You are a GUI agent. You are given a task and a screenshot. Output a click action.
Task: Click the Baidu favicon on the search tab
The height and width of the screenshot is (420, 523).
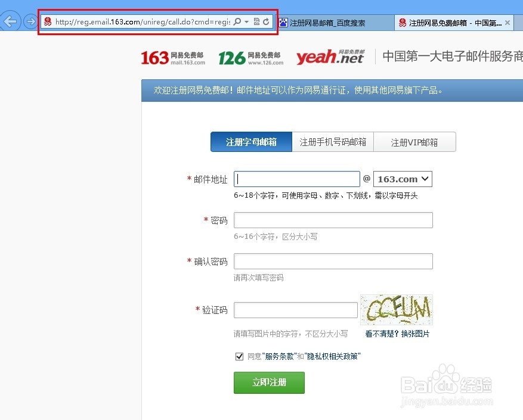pyautogui.click(x=283, y=23)
